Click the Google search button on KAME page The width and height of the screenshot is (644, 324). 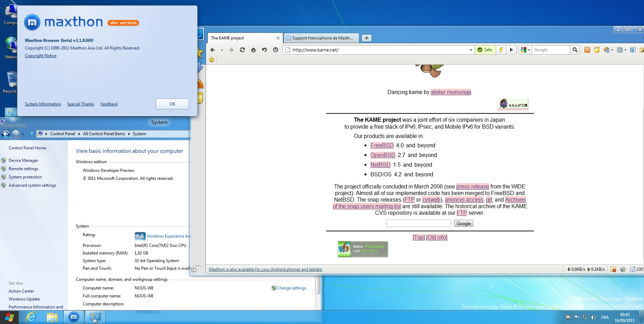[x=464, y=223]
